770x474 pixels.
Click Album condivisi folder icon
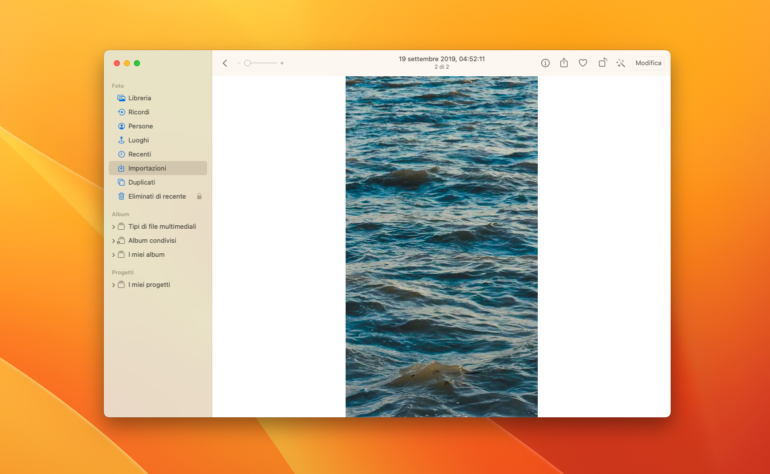pyautogui.click(x=121, y=241)
